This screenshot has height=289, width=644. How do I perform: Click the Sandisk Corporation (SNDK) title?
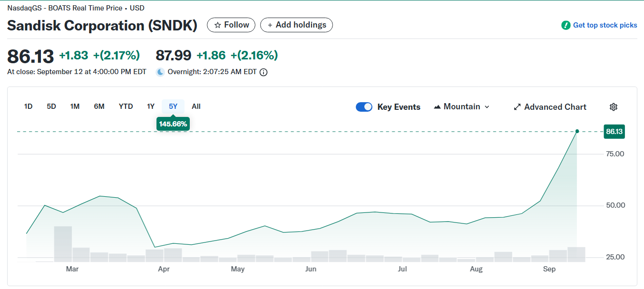point(102,25)
